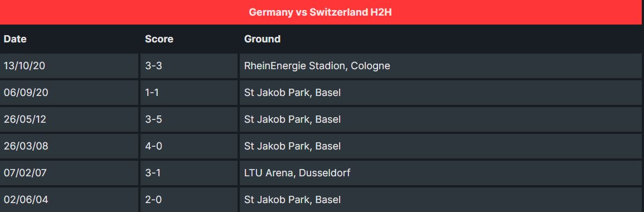The height and width of the screenshot is (212, 644).
Task: Click St Jakob Park ground for 02/06/04 match
Action: pos(440,200)
